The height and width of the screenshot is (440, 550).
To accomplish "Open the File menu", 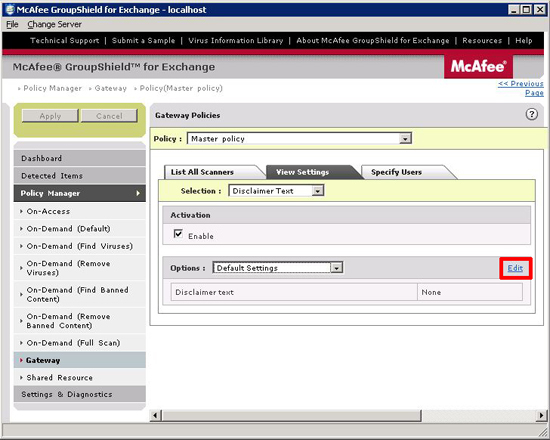I will coord(12,24).
